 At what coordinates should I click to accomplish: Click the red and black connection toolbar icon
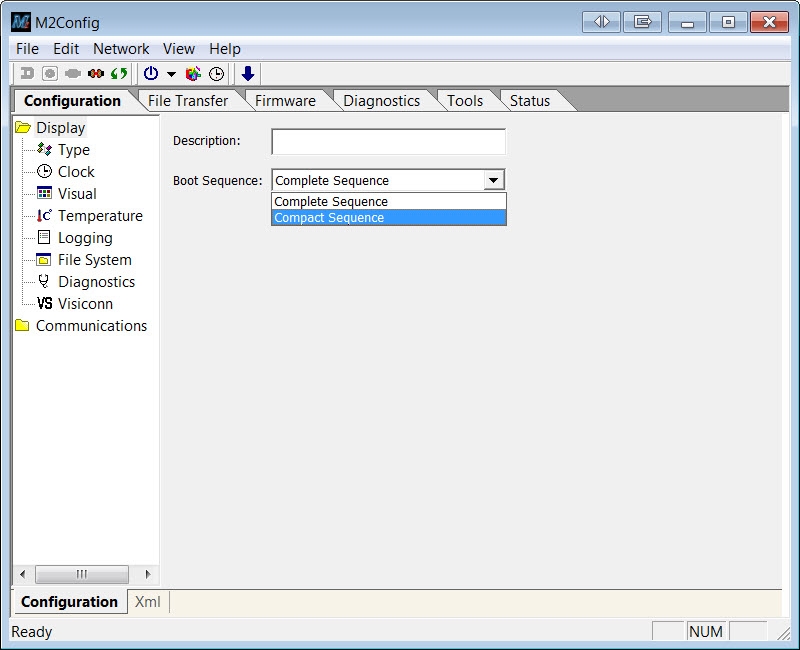point(96,74)
